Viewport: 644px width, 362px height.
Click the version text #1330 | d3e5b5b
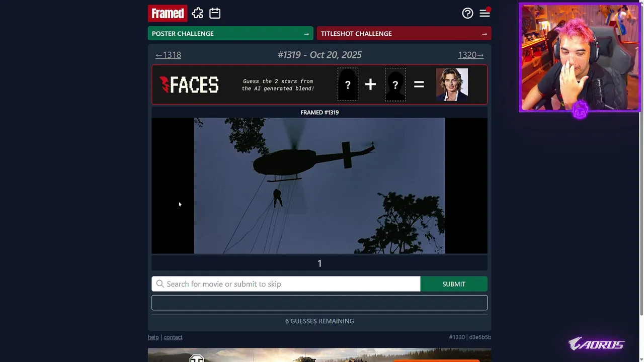[x=470, y=337]
